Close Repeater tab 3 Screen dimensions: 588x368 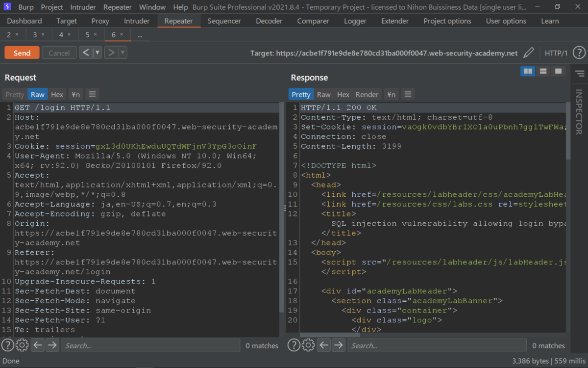click(43, 35)
